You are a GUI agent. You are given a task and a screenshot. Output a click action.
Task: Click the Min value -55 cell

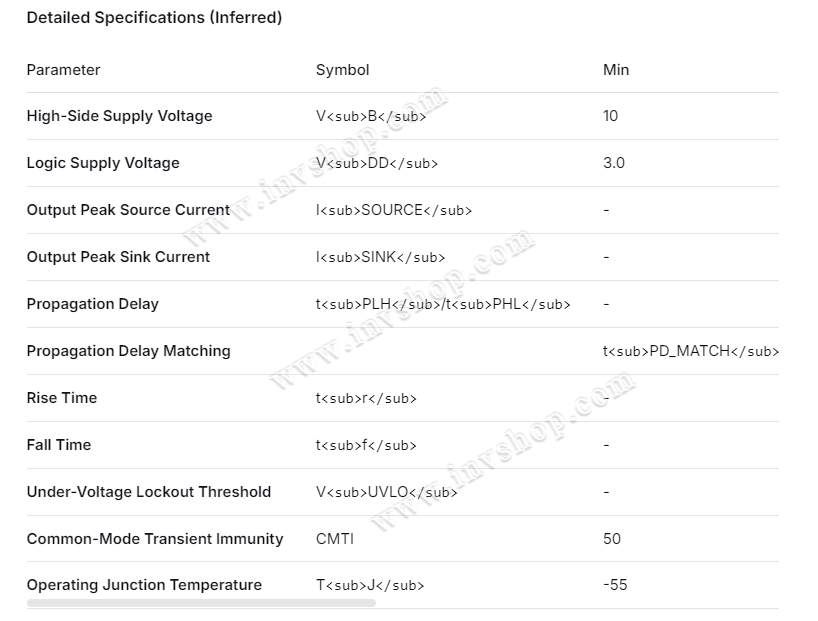[x=615, y=585]
